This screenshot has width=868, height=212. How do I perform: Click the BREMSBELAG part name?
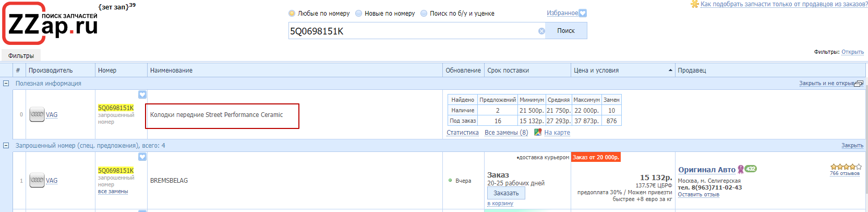click(x=169, y=181)
